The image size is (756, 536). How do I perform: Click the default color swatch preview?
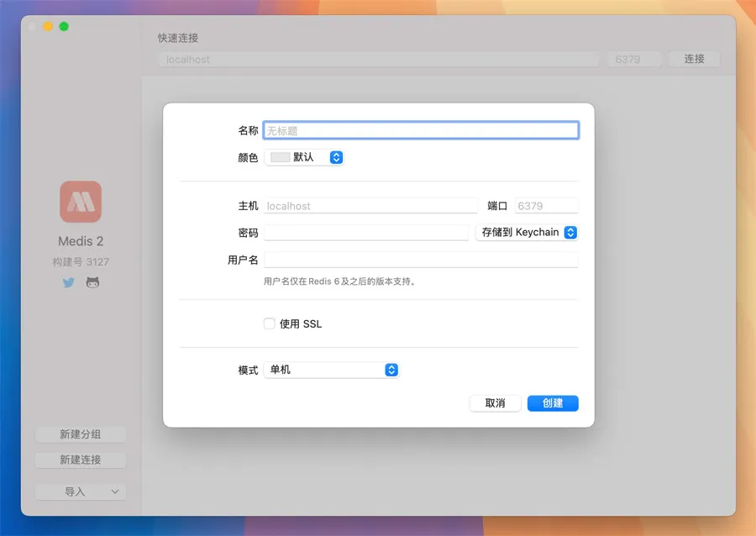[x=280, y=157]
